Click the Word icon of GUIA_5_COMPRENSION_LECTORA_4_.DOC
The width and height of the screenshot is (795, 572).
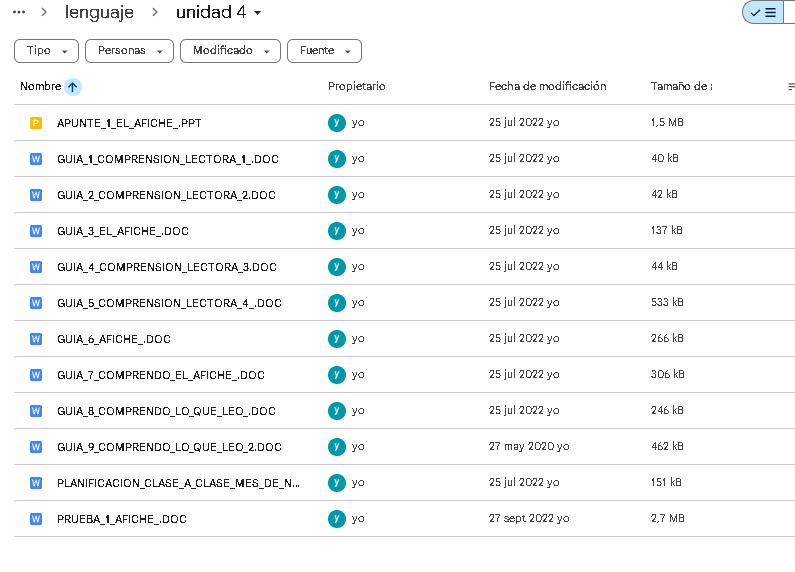tap(36, 303)
